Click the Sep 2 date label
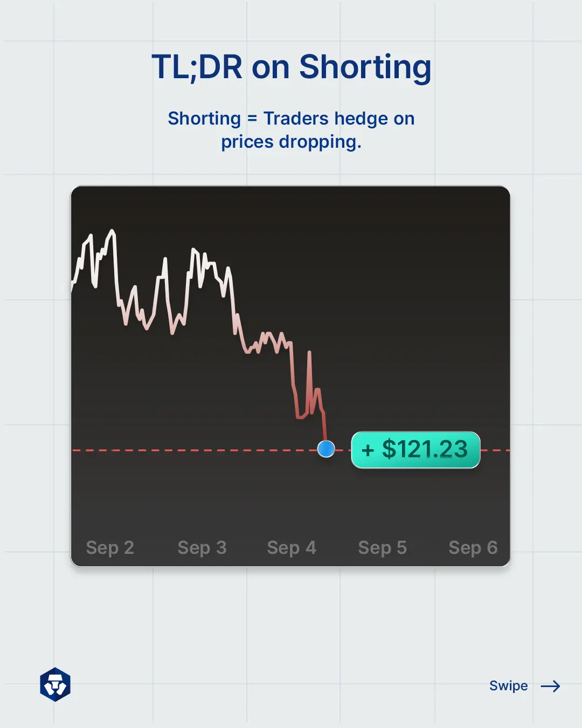Image resolution: width=582 pixels, height=728 pixels. tap(110, 548)
